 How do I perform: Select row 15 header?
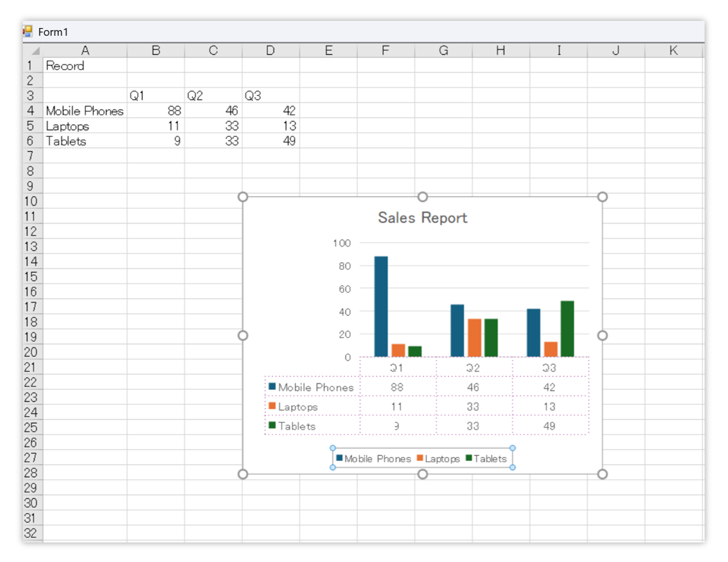pos(33,276)
